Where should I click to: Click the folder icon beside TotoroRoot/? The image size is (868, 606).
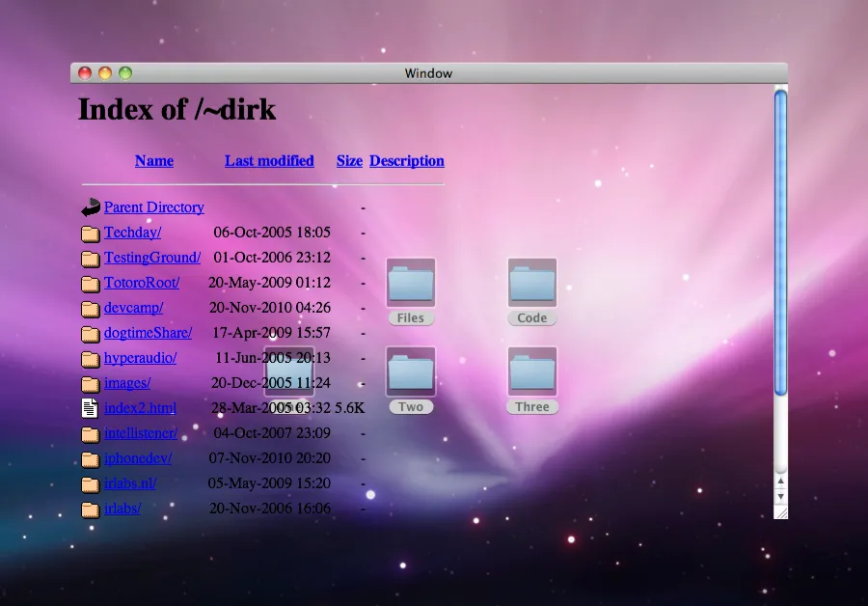point(91,284)
